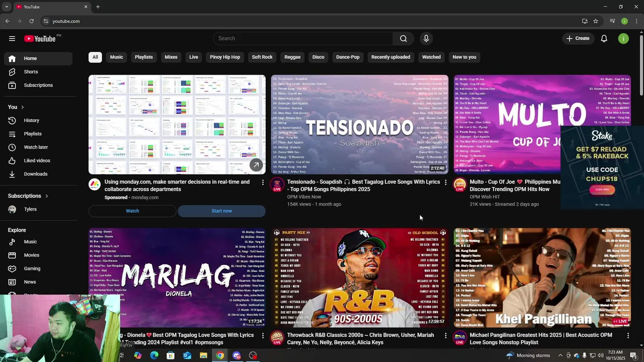Select the Playlists filter chip

pyautogui.click(x=143, y=57)
